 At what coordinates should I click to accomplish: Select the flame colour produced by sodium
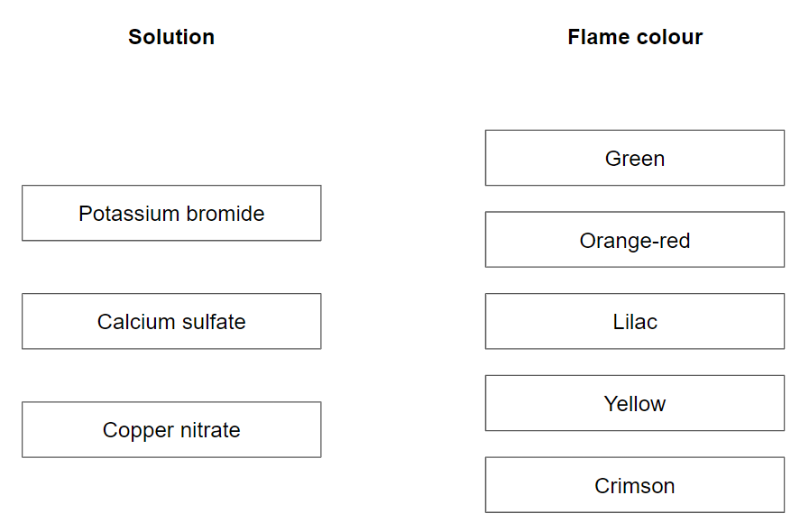pos(634,403)
